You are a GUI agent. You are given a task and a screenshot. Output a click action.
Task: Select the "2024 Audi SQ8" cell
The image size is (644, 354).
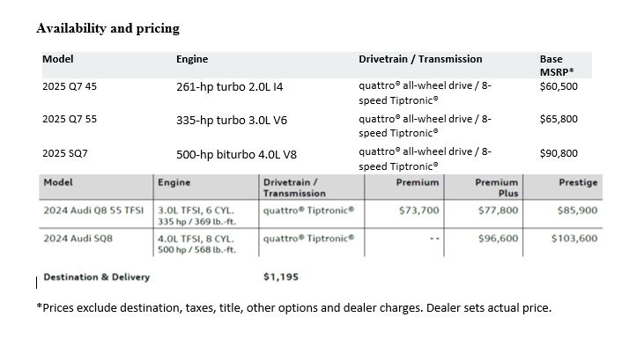pos(78,238)
